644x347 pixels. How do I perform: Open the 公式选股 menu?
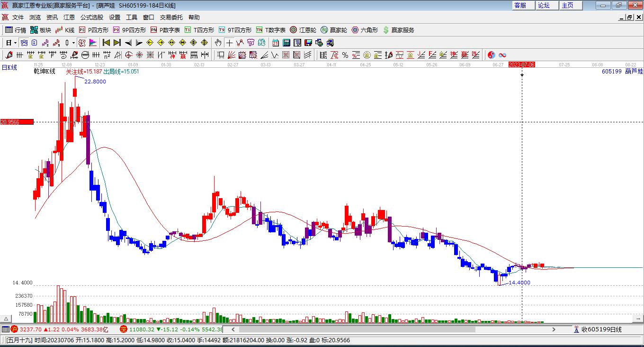pyautogui.click(x=92, y=18)
